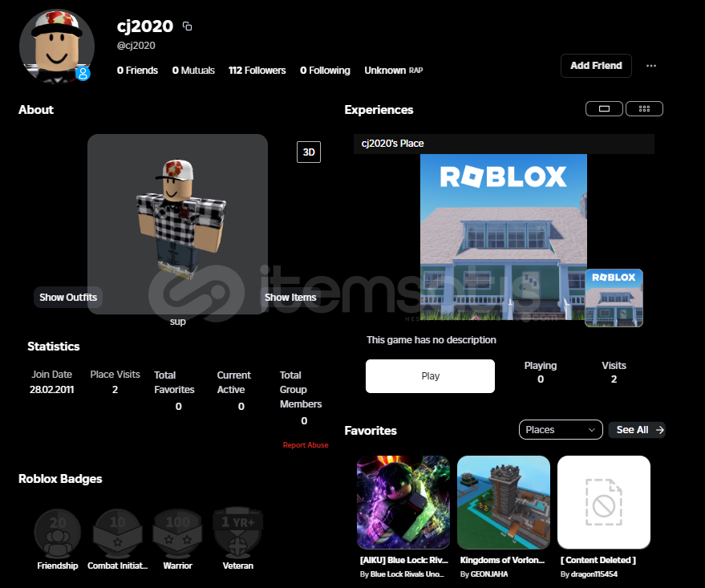This screenshot has height=588, width=705.
Task: Click the Add Friend button
Action: click(596, 66)
